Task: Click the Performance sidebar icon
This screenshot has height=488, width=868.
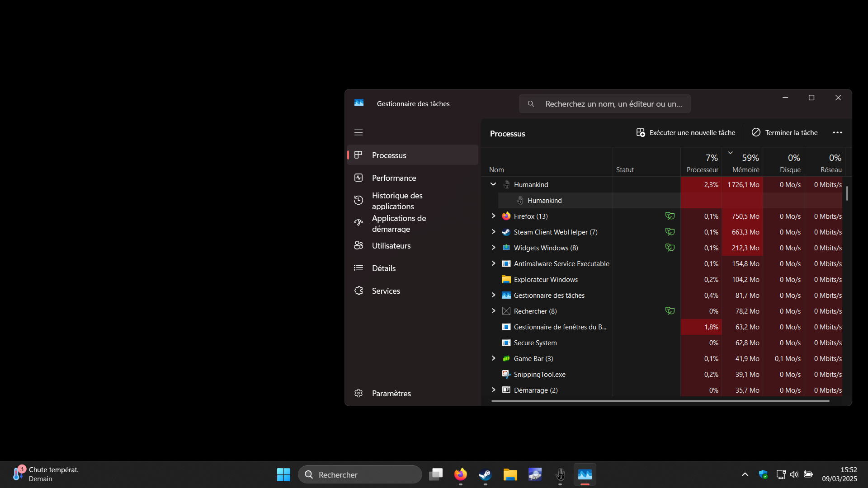Action: 359,178
